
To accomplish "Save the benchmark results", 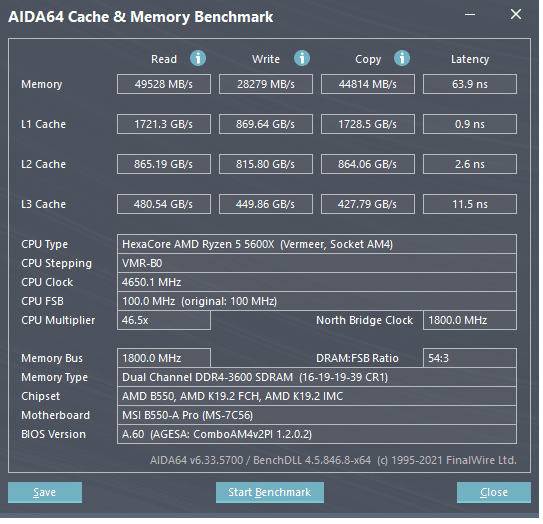I will click(45, 492).
